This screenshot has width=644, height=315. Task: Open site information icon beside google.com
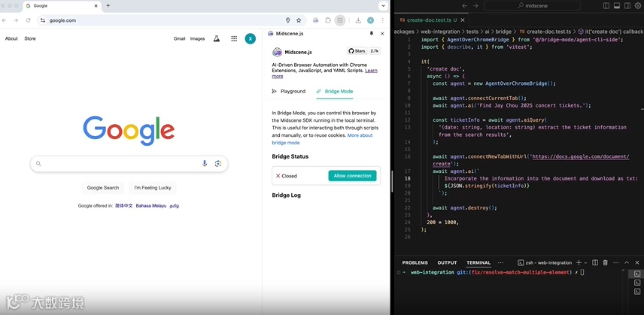click(43, 20)
